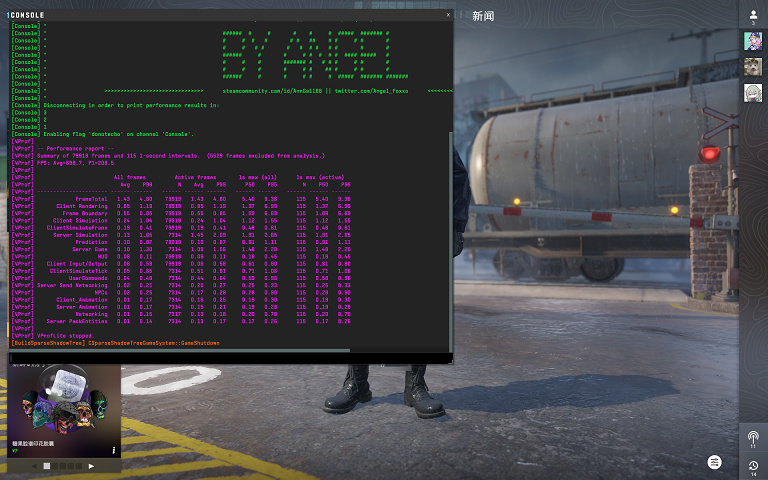Click the CONSOLE title label
The height and width of the screenshot is (480, 768).
click(27, 15)
